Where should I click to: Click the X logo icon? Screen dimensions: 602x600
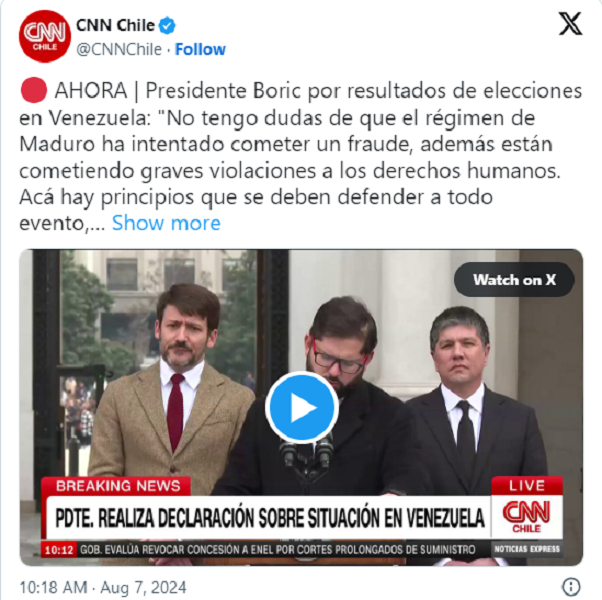(570, 24)
